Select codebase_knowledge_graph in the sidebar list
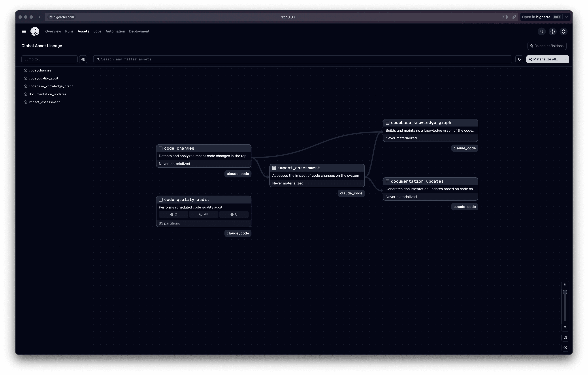588x375 pixels. tap(51, 86)
